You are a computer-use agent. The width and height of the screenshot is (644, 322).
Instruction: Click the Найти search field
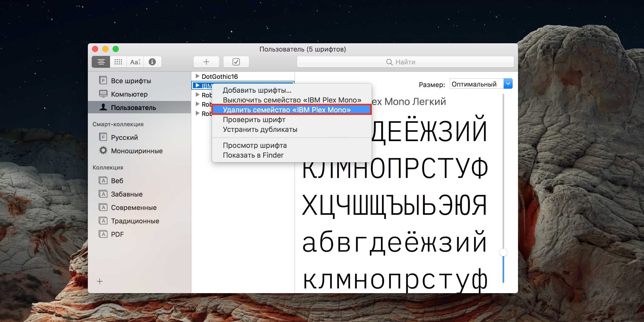click(x=405, y=62)
